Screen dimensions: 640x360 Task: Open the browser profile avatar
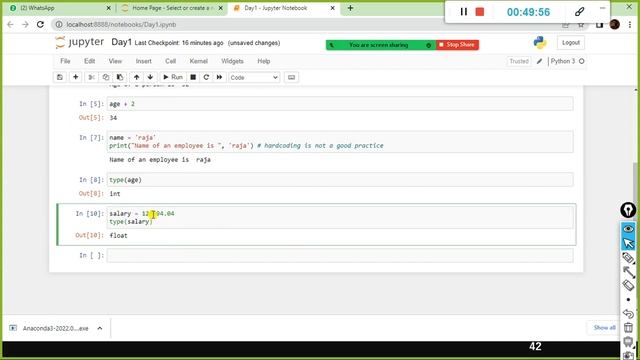615,24
